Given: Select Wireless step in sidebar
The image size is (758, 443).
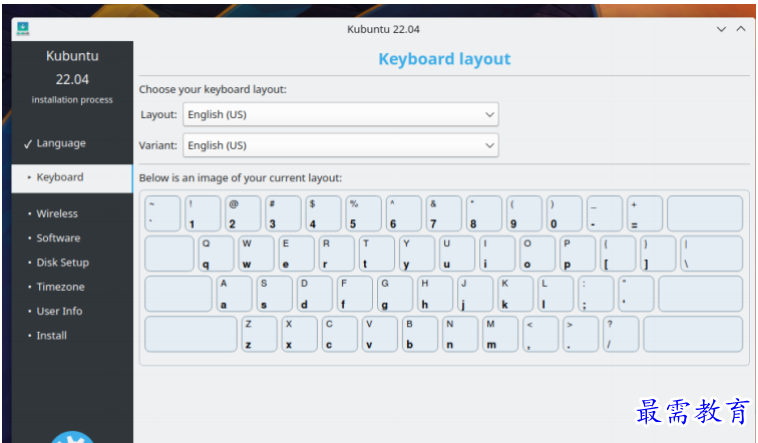Looking at the screenshot, I should click(x=57, y=213).
